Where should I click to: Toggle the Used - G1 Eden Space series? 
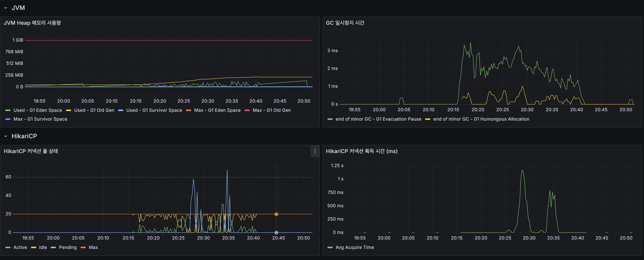(x=38, y=110)
